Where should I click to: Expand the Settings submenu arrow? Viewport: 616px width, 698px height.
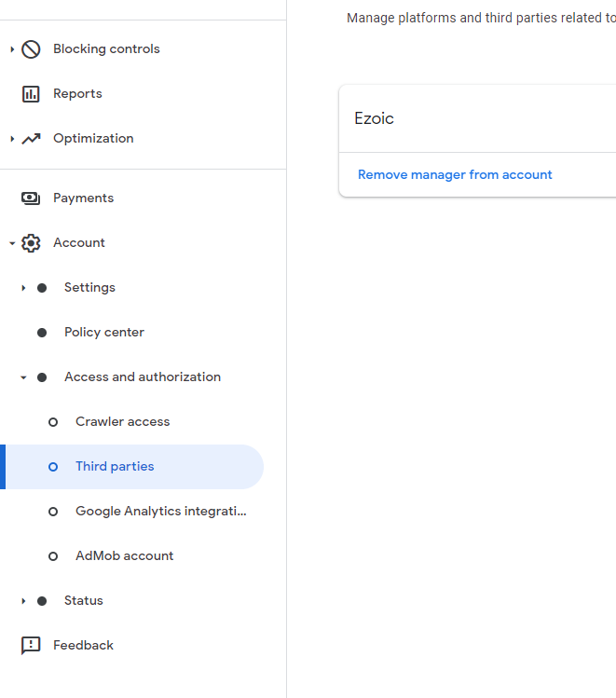tap(23, 288)
